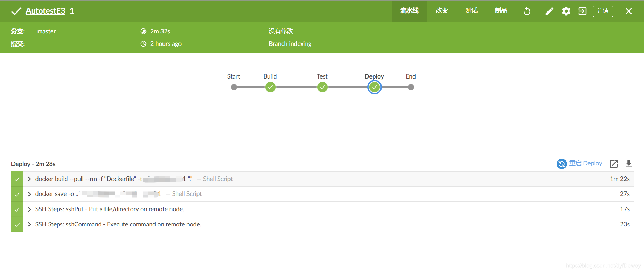Click the duration clock icon next to 2m 32s
This screenshot has width=644, height=272.
(143, 31)
